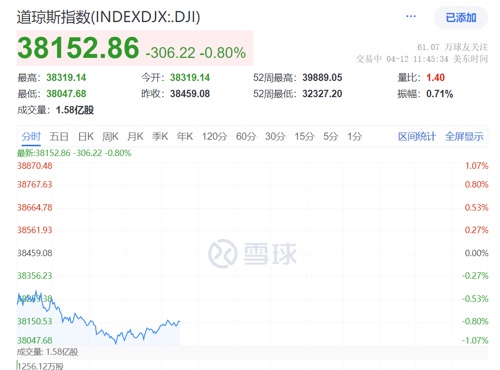Click the latest point on the blue price line
Viewport: 500px width, 370px height.
point(179,322)
